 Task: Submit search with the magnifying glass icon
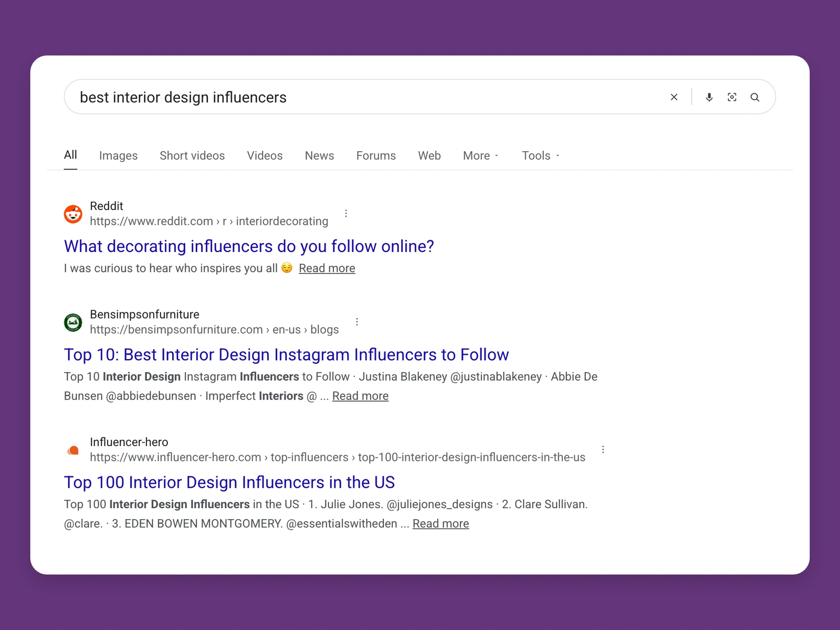(x=755, y=97)
